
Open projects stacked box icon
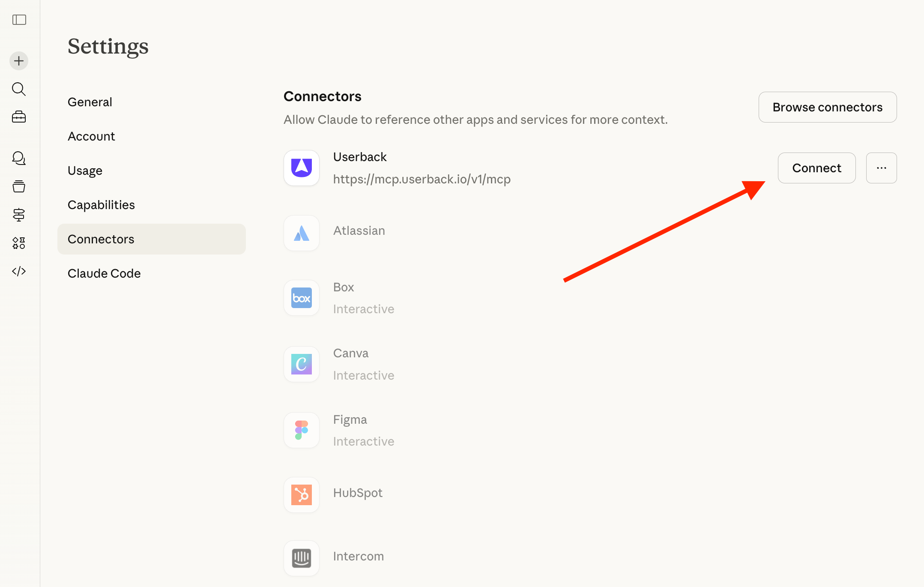(19, 186)
